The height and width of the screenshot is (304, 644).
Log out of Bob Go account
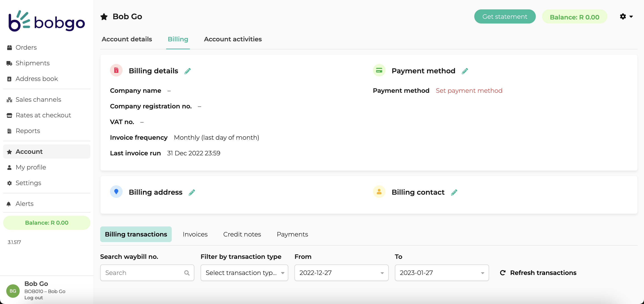click(34, 298)
